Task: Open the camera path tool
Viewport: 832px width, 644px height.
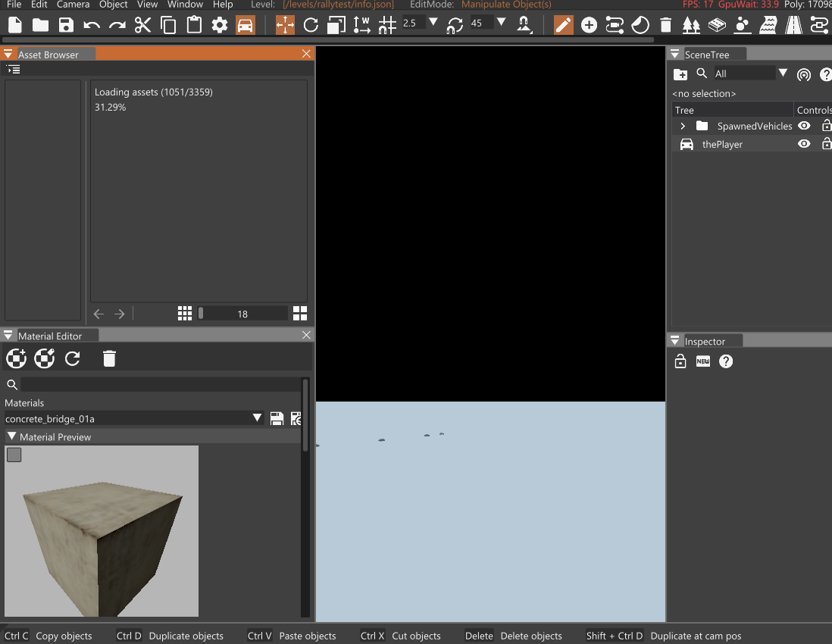Action: point(615,25)
